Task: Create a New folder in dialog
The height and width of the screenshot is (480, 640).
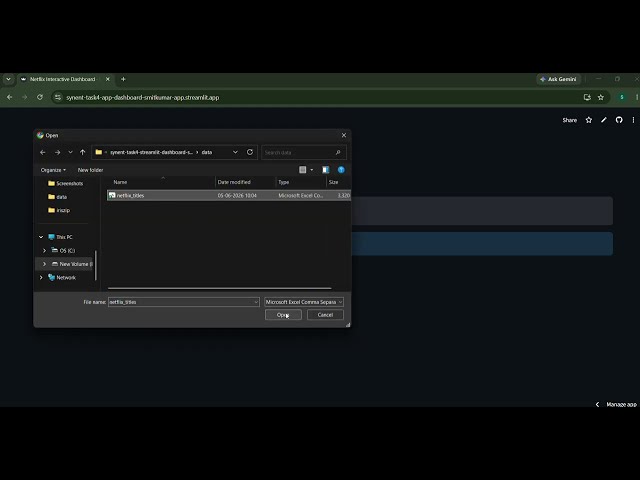Action: click(x=90, y=170)
